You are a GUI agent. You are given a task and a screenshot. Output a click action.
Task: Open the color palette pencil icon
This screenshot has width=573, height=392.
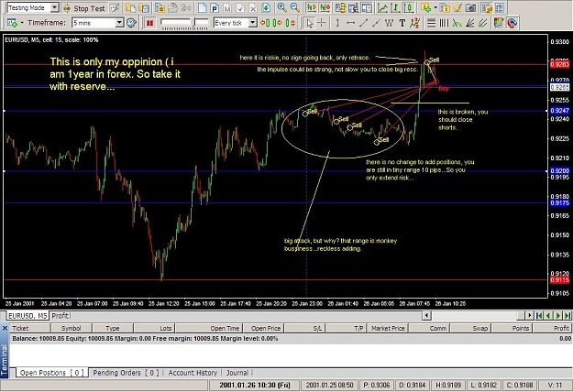499,23
